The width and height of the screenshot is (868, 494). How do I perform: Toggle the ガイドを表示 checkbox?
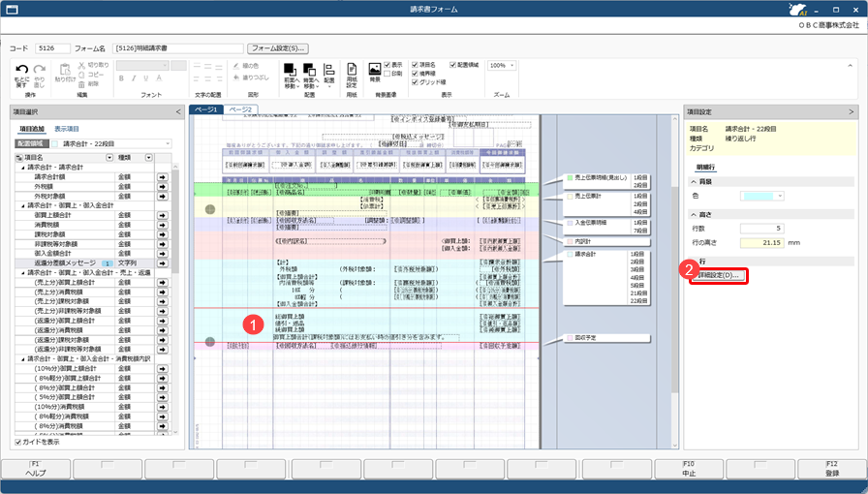tap(18, 442)
